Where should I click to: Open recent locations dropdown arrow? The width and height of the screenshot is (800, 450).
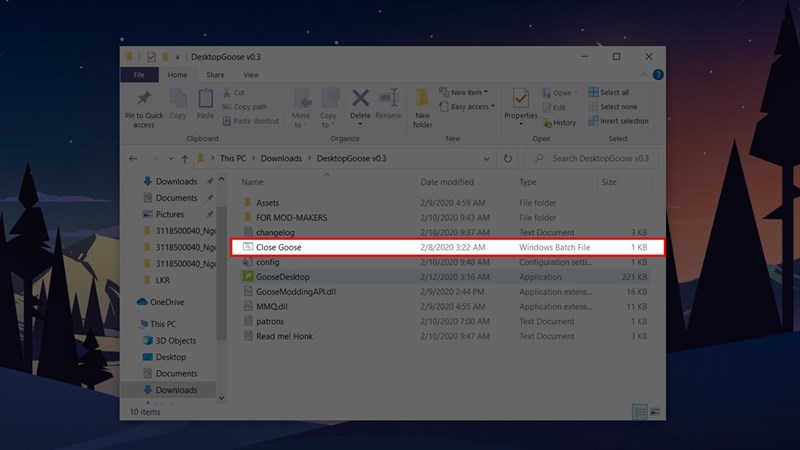(x=170, y=159)
